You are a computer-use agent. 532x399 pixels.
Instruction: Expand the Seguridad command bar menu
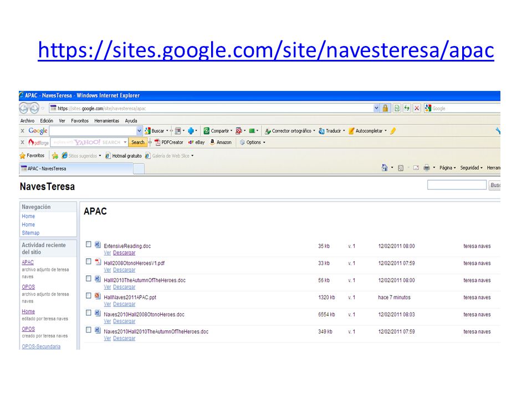471,168
